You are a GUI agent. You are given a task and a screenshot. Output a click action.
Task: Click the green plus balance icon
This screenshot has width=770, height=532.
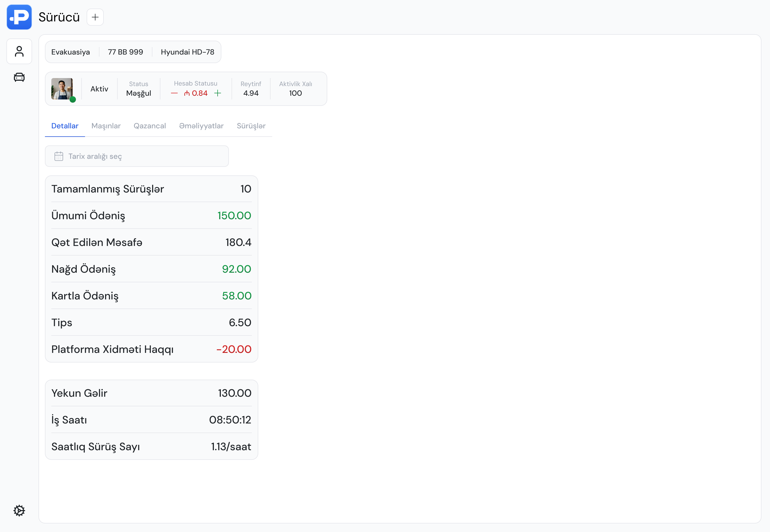[218, 93]
